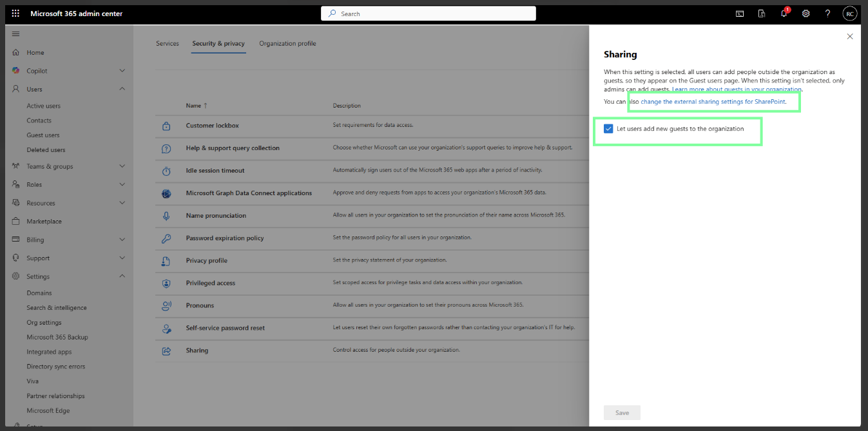868x431 pixels.
Task: Expand the Copilot menu chevron
Action: [122, 71]
